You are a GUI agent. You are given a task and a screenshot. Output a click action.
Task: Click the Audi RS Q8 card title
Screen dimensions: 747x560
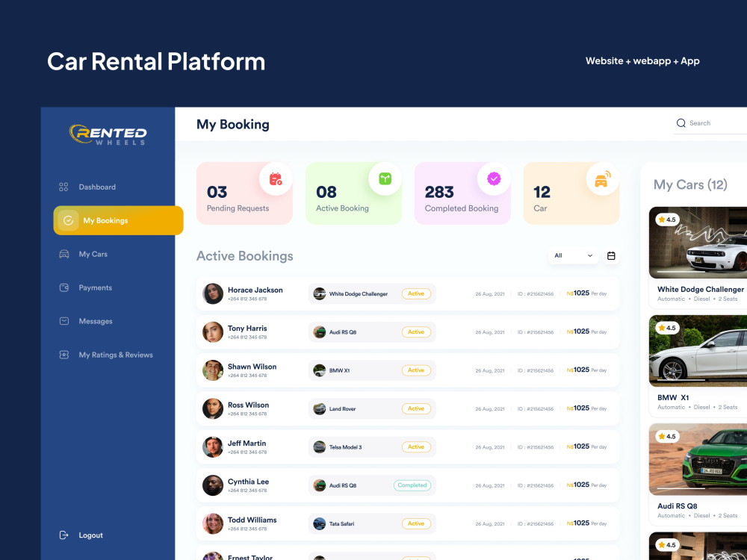[x=678, y=506]
